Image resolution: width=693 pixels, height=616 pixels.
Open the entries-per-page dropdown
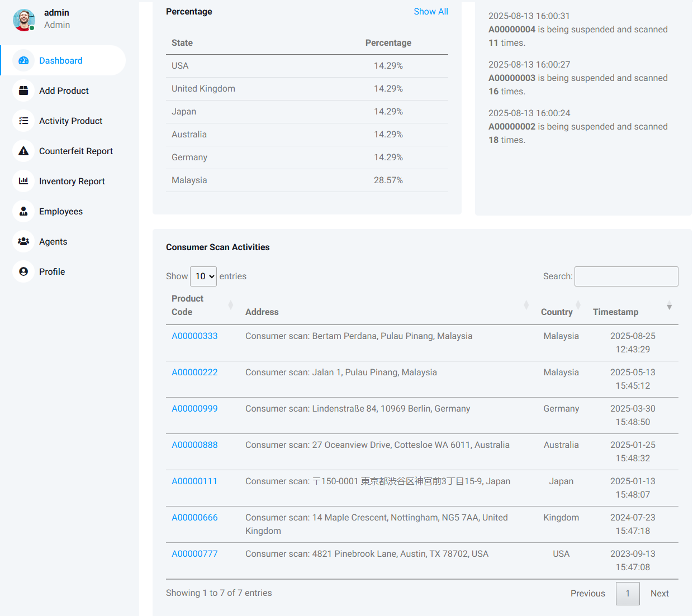(x=203, y=276)
